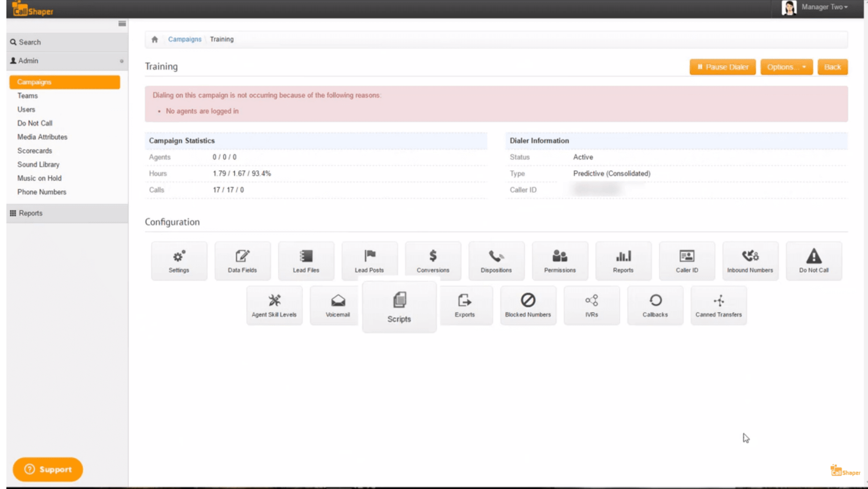
Task: Click the Pause Dialer button
Action: click(x=722, y=67)
